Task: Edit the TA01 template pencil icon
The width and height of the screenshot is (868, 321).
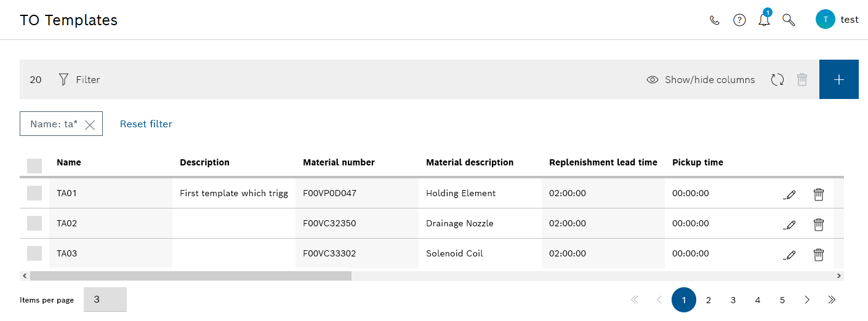Action: point(789,194)
